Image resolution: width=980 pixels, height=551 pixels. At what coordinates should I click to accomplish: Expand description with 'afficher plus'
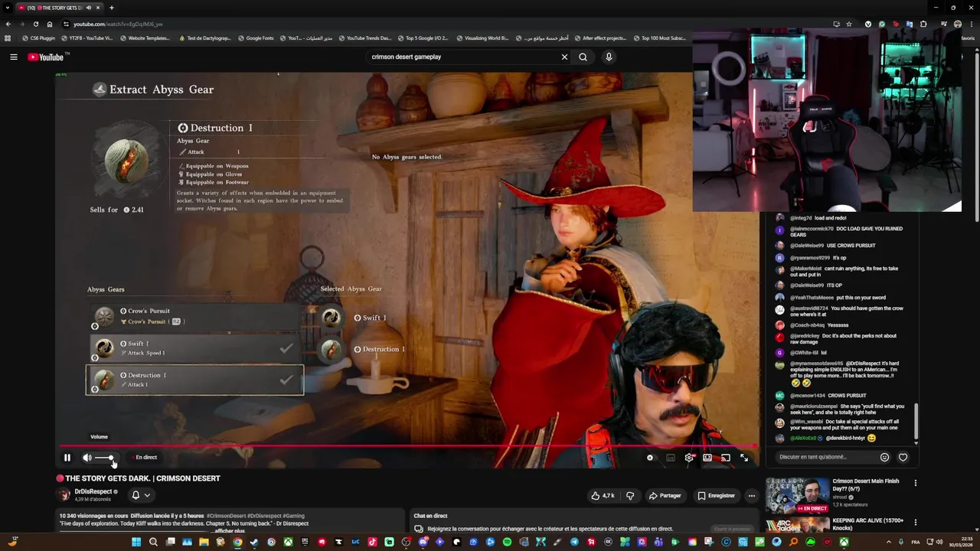pos(230,531)
